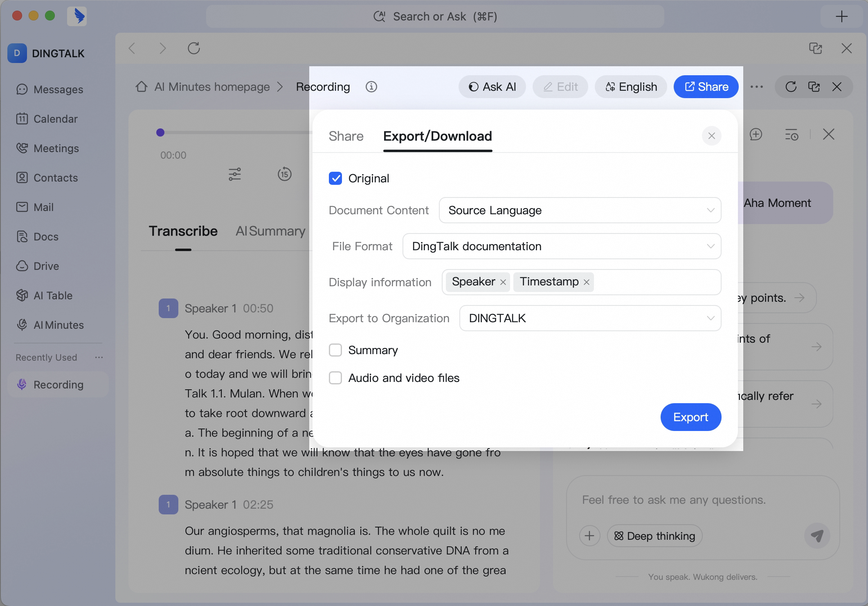Screen dimensions: 868x606
Task: Click the new tab plus icon
Action: (841, 16)
